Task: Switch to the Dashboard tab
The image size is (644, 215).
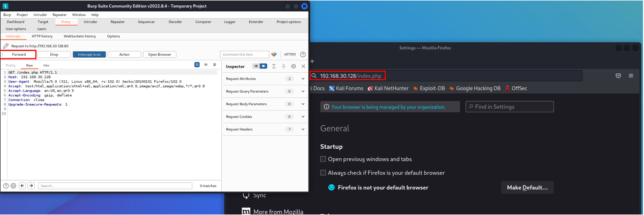Action: (x=15, y=22)
